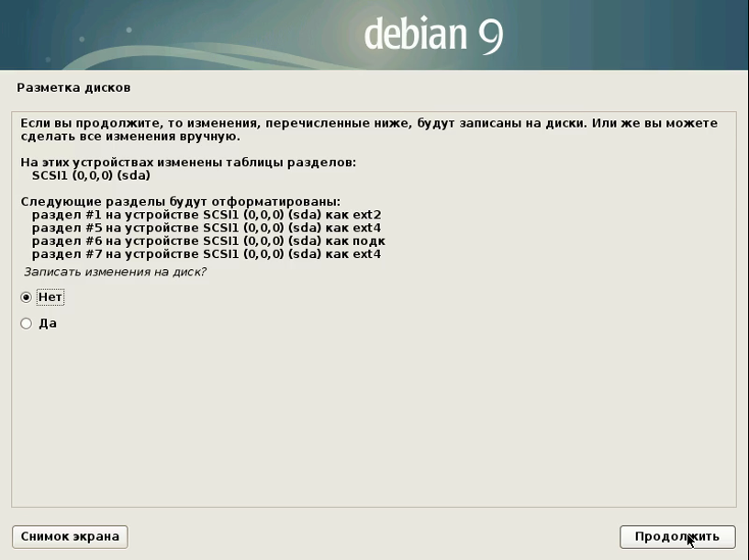Viewport: 749px width, 560px height.
Task: Select the "Да" radio button
Action: coord(26,323)
